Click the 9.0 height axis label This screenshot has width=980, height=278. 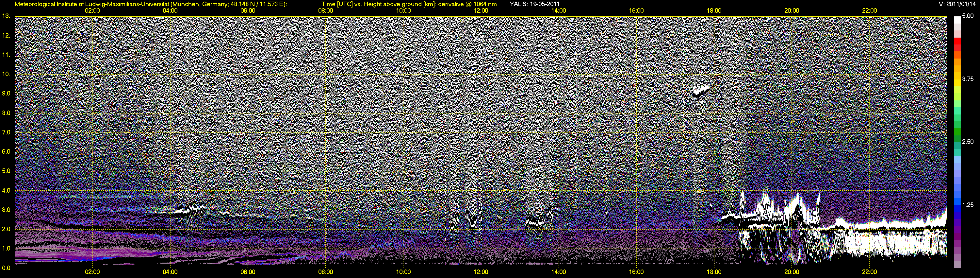point(6,93)
